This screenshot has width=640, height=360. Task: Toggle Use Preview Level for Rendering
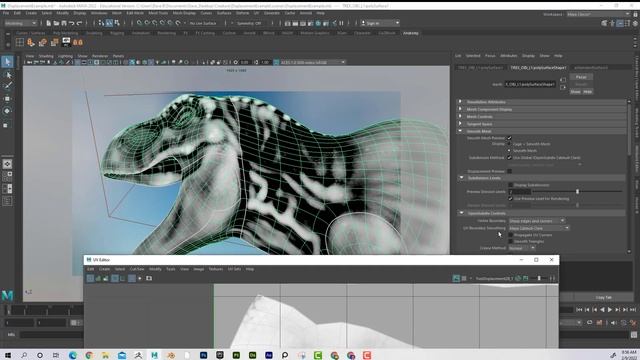[x=510, y=198]
